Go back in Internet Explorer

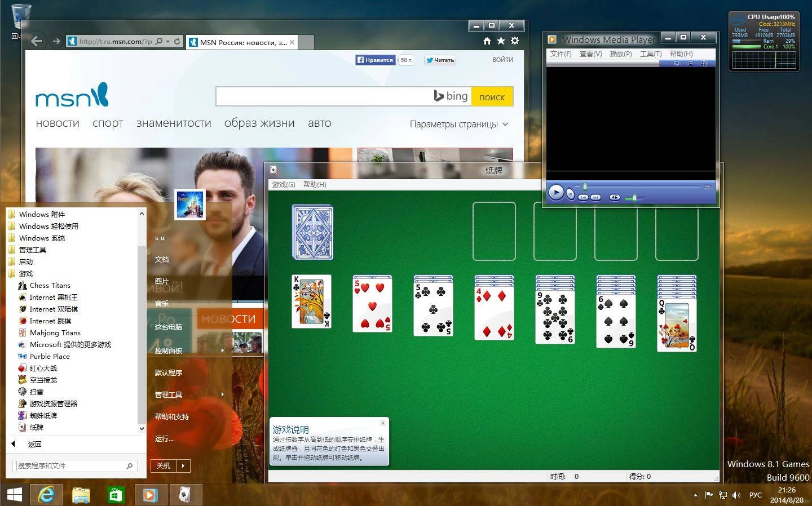[37, 41]
